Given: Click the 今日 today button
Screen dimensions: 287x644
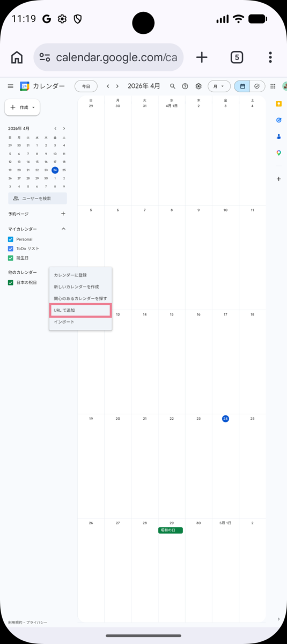Looking at the screenshot, I should 86,86.
